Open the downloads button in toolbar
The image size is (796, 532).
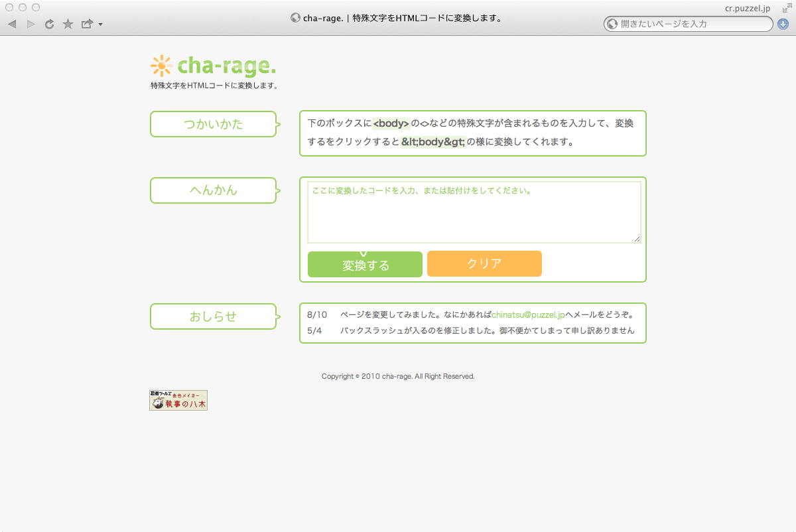(x=783, y=25)
